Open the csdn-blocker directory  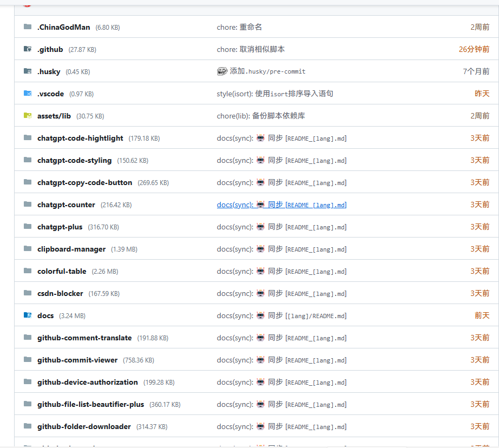(60, 293)
